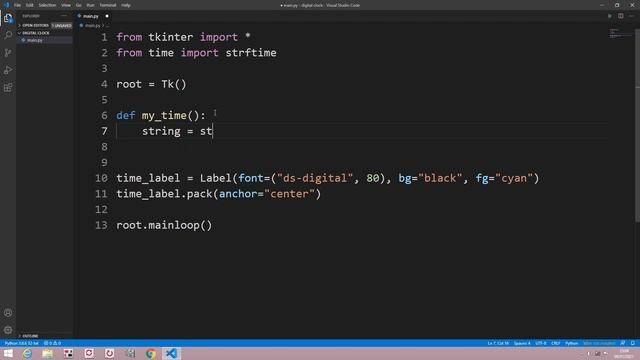Open the Selection menu

click(47, 5)
